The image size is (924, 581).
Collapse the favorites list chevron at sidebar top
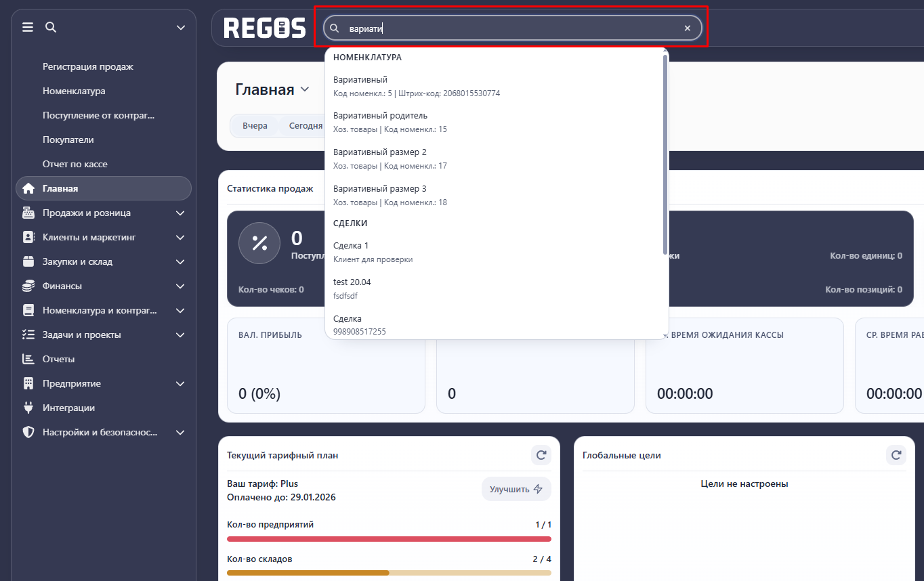[x=180, y=28]
